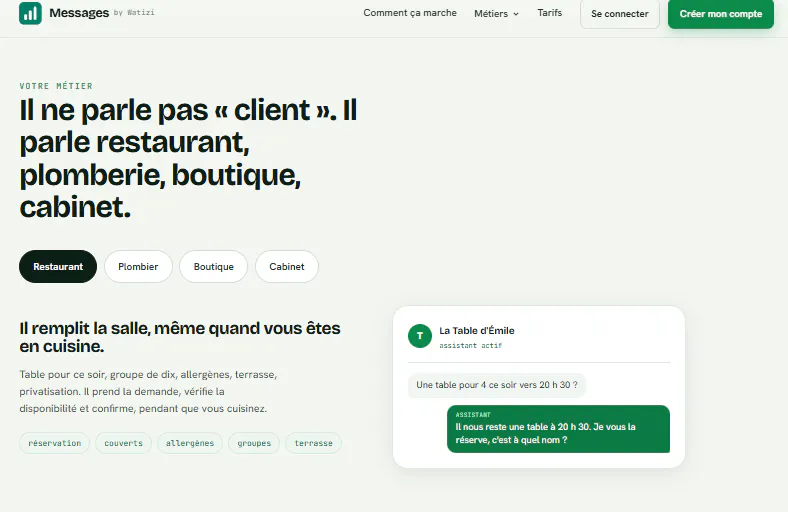The width and height of the screenshot is (788, 512).
Task: Click Créer mon compte button
Action: (x=721, y=14)
